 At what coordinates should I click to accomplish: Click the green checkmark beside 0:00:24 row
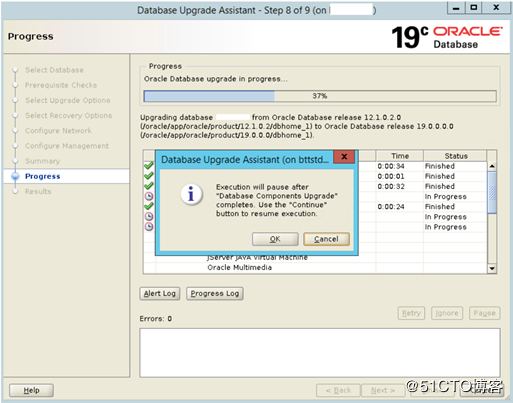click(x=149, y=206)
